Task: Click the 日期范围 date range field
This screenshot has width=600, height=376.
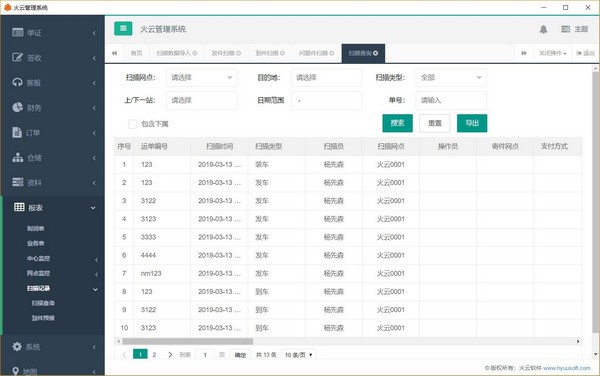Action: click(326, 100)
